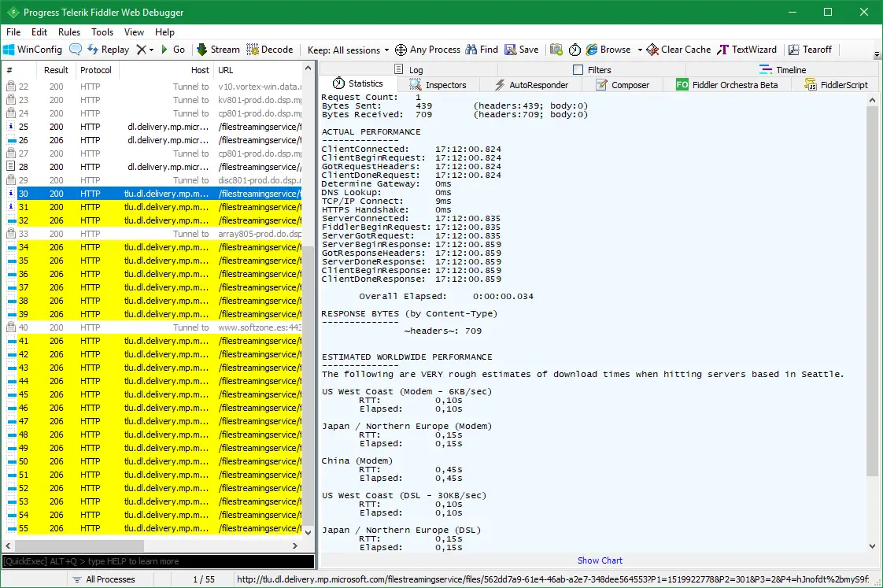The height and width of the screenshot is (588, 883).
Task: Click the Any Process target icon
Action: click(x=401, y=50)
